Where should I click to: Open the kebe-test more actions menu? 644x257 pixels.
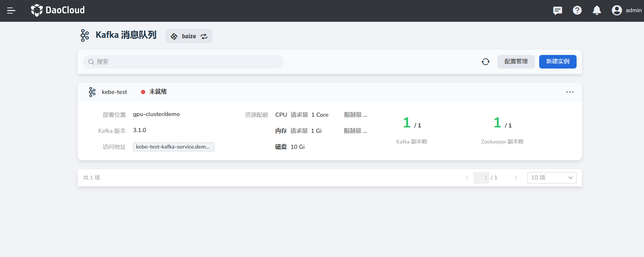(570, 92)
